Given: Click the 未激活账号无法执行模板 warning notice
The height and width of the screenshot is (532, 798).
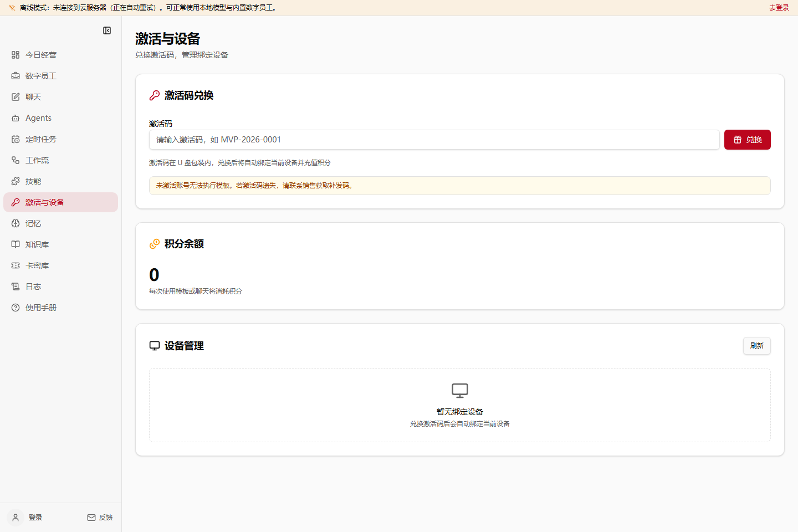Looking at the screenshot, I should 460,186.
